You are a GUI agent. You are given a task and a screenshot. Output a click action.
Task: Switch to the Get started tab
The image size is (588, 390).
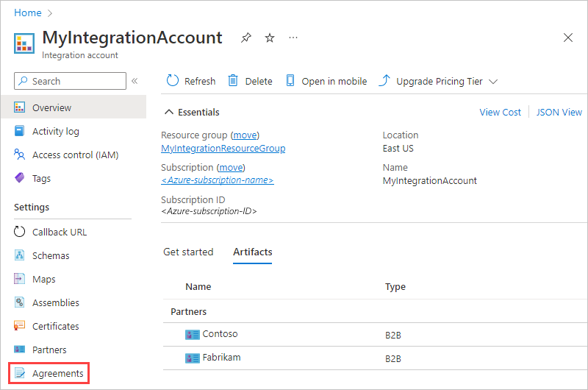click(188, 252)
